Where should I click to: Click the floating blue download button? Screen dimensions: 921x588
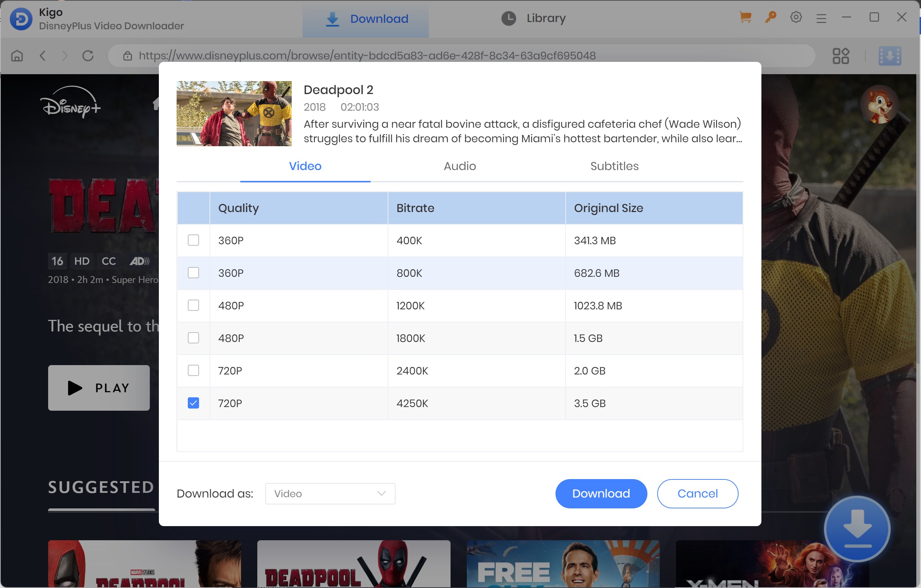(857, 529)
